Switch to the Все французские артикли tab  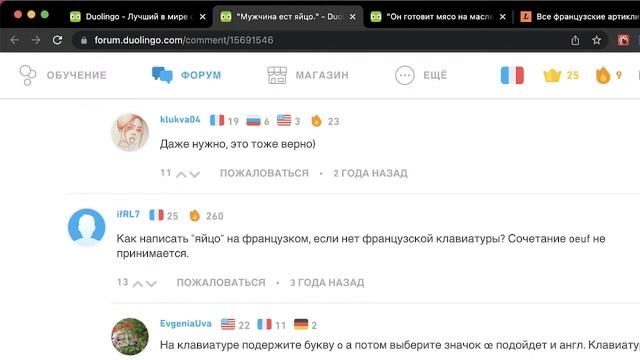point(580,17)
